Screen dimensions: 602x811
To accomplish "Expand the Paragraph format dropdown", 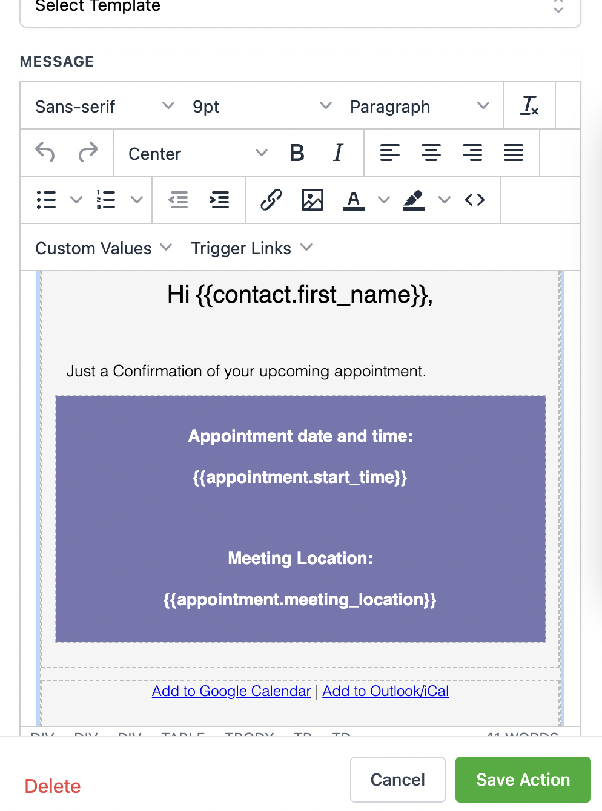I will (x=419, y=107).
